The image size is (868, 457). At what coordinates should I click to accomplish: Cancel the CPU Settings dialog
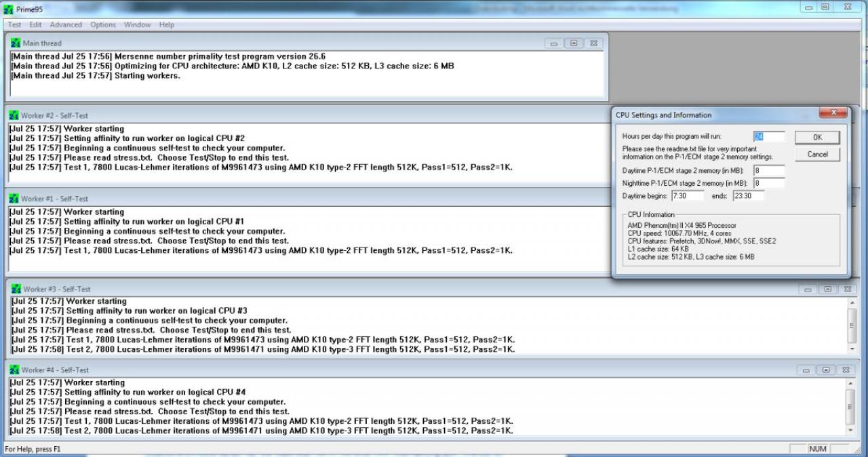(x=817, y=155)
